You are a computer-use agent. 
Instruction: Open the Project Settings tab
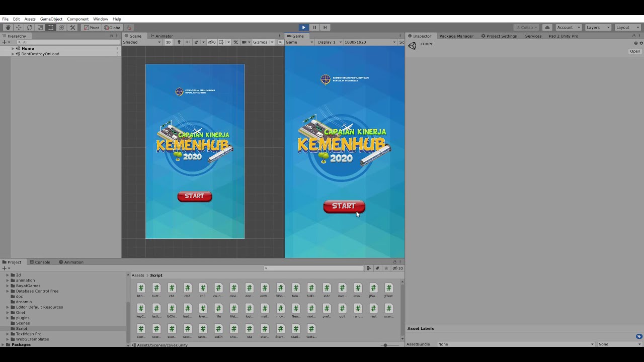tap(499, 36)
